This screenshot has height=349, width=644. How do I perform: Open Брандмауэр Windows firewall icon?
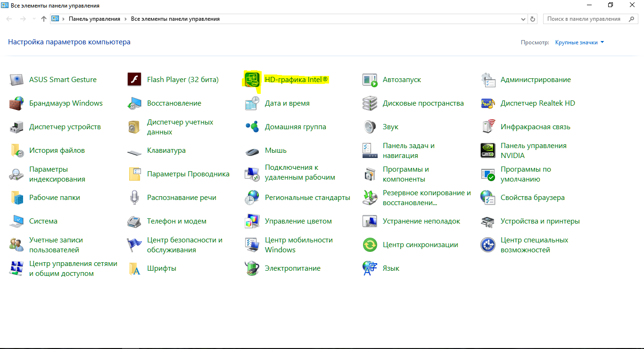17,103
